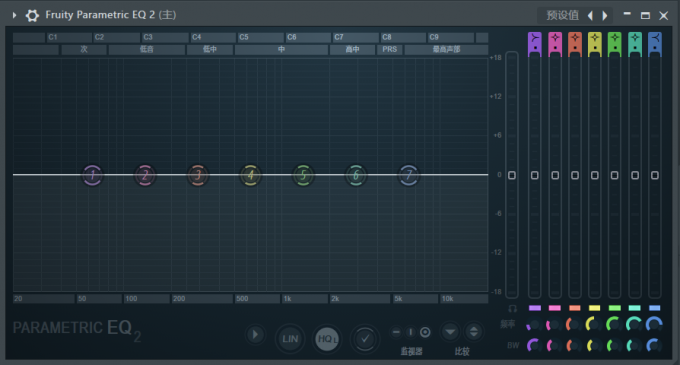Click blue band 7 gain slider handle
Image resolution: width=680 pixels, height=365 pixels.
[655, 175]
